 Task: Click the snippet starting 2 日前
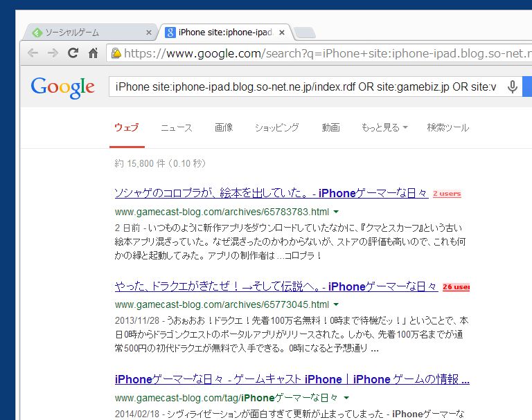(290, 241)
